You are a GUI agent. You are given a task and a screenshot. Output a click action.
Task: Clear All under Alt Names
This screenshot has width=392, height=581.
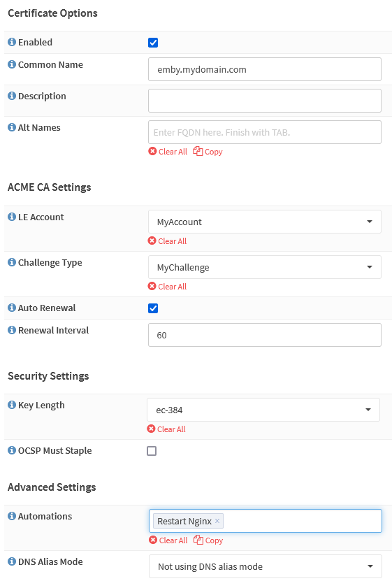click(x=168, y=152)
